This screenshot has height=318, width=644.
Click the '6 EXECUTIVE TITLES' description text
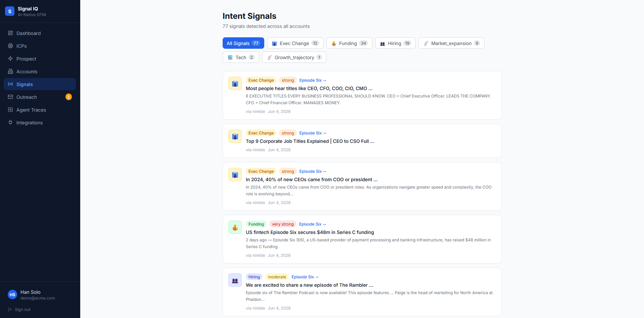click(x=368, y=100)
